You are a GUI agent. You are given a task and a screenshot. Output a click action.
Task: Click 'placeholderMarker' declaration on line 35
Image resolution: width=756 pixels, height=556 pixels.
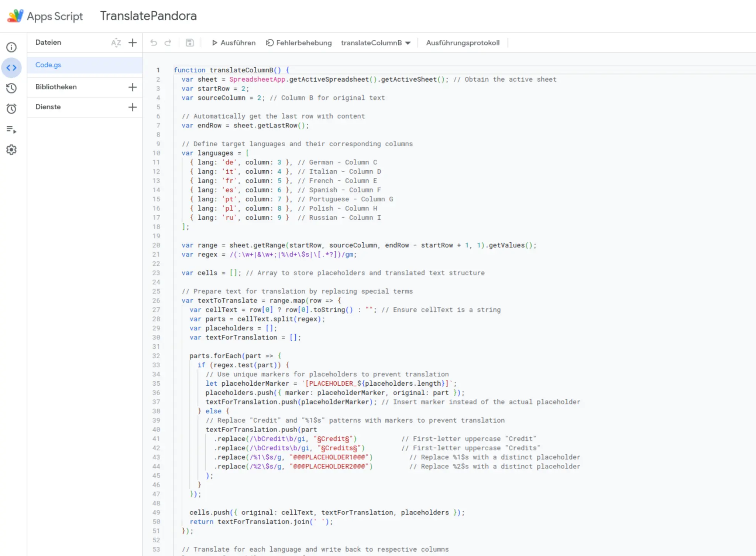coord(255,383)
